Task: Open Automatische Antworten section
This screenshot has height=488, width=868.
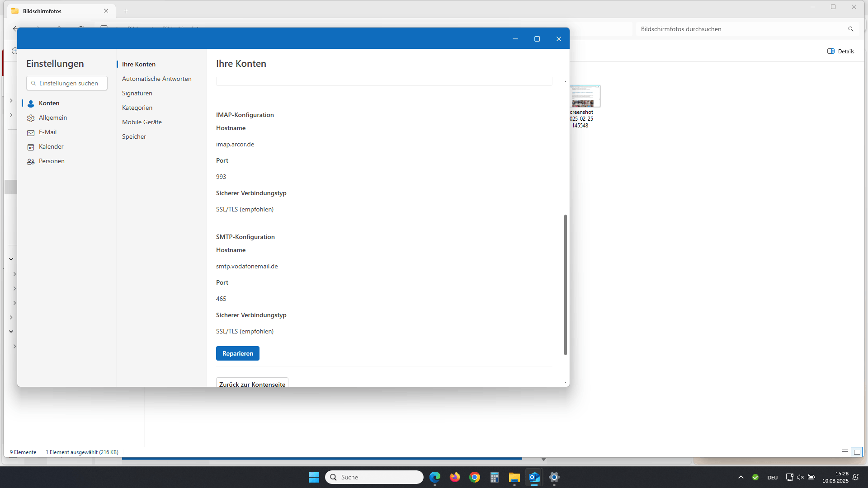Action: pos(156,79)
